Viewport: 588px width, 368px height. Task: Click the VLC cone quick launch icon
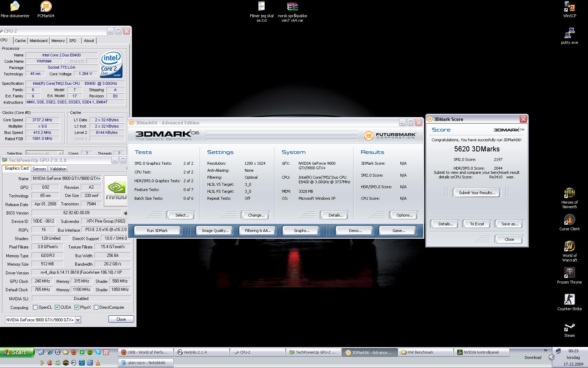click(x=98, y=363)
